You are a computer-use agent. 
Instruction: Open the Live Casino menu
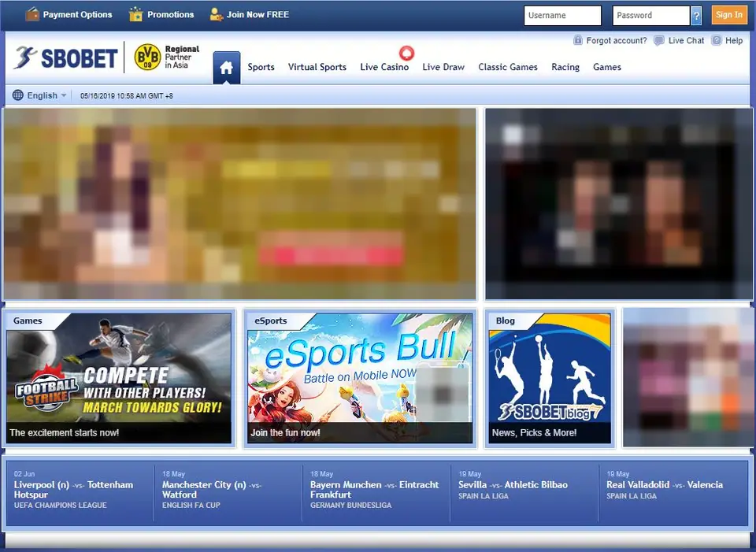[384, 67]
